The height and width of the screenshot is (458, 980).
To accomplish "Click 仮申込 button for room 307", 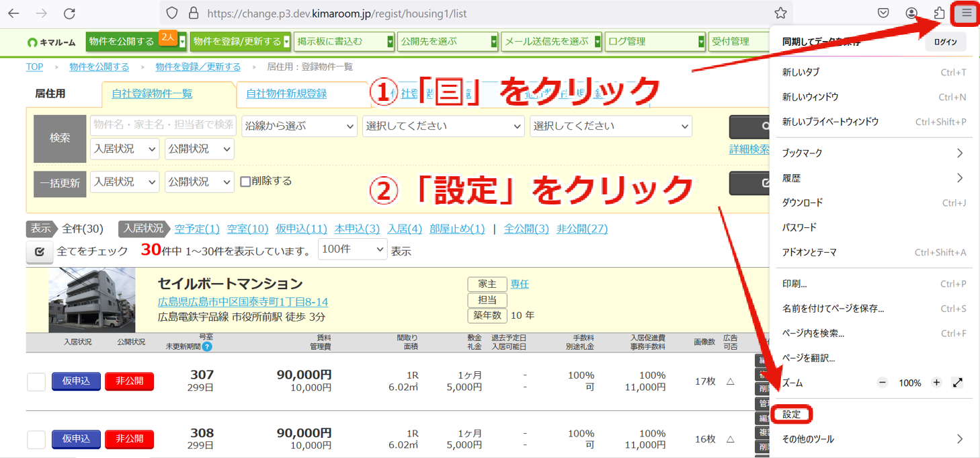I will [76, 381].
